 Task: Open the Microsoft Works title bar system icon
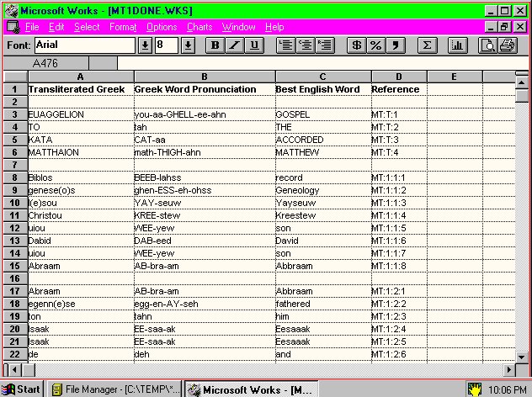tap(12, 10)
